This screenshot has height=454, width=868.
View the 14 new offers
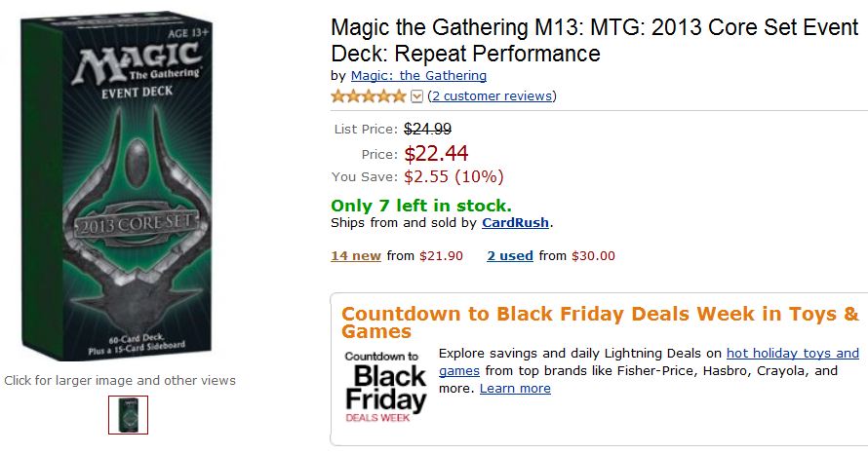tap(356, 255)
